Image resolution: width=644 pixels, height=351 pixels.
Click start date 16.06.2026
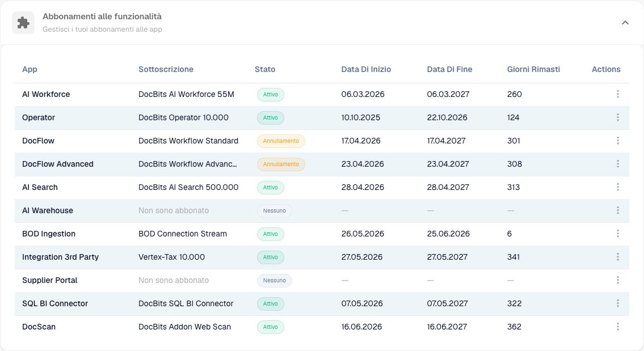click(361, 327)
